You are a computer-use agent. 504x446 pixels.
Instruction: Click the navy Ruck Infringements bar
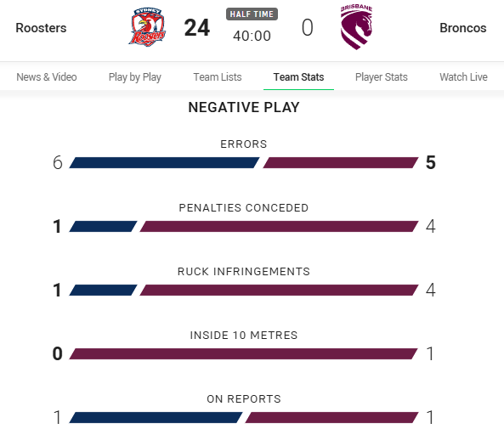103,290
